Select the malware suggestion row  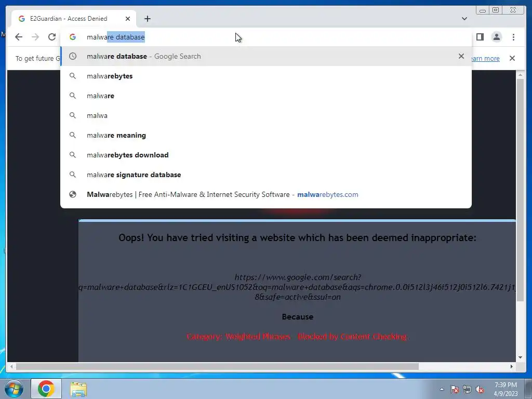tap(266, 96)
